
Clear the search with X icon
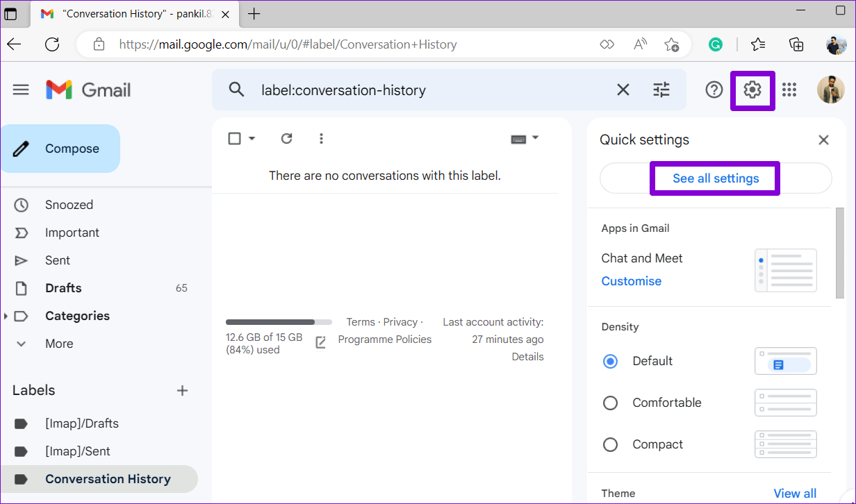(x=623, y=90)
